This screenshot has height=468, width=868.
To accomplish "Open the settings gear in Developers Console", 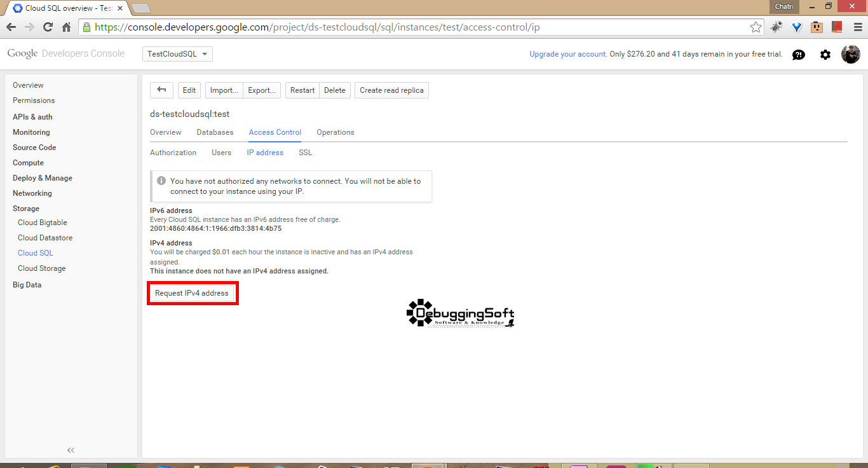I will tap(825, 55).
